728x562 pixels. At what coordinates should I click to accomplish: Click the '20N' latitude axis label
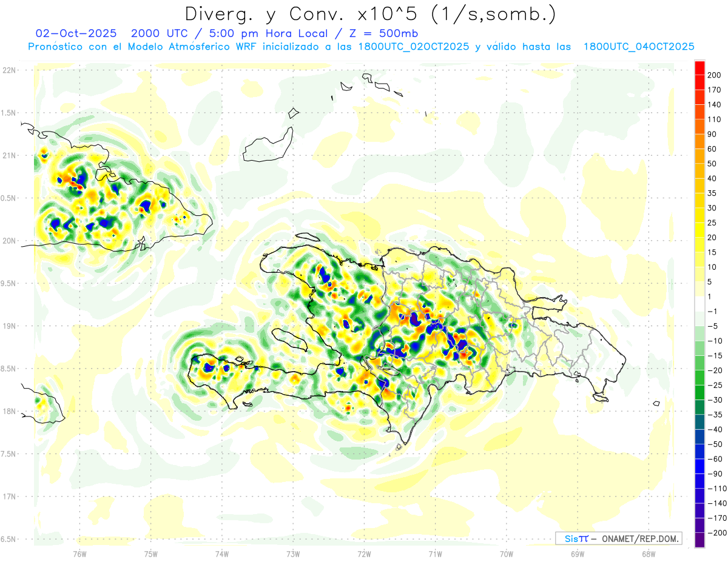pyautogui.click(x=10, y=241)
